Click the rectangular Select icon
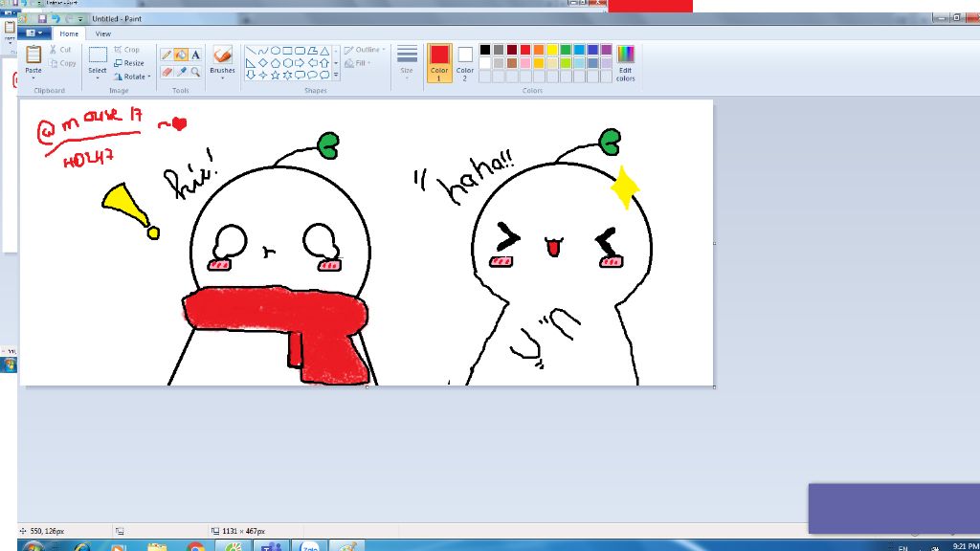980x551 pixels. tap(98, 55)
